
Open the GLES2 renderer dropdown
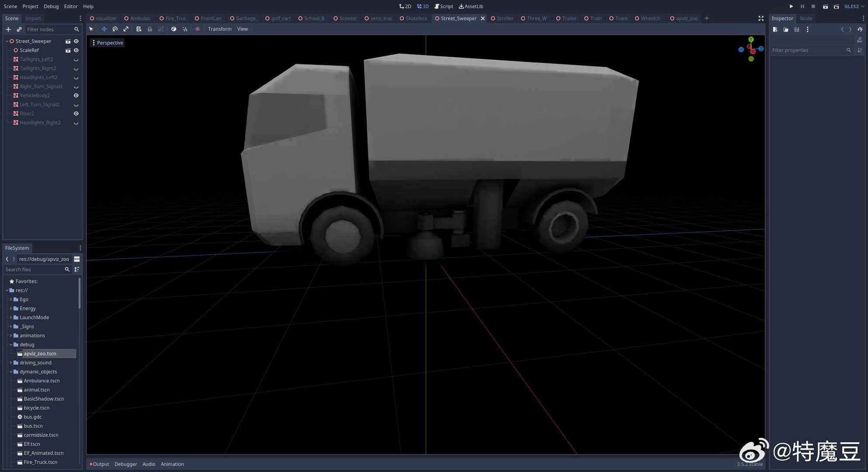854,6
